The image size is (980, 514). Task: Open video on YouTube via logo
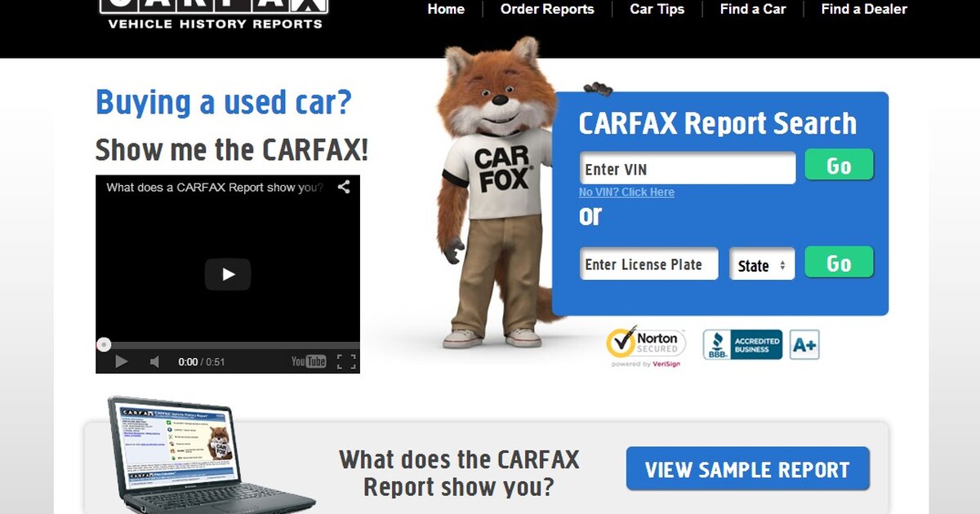tap(309, 361)
